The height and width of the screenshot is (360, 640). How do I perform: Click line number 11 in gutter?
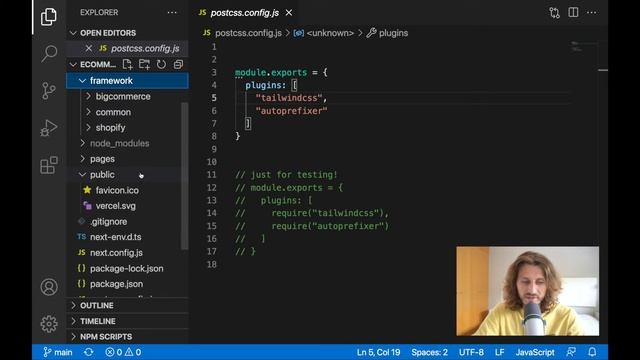point(211,175)
